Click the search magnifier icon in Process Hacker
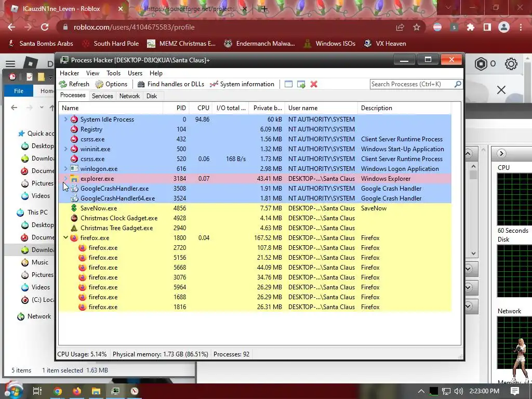The image size is (532, 399). pos(458,84)
